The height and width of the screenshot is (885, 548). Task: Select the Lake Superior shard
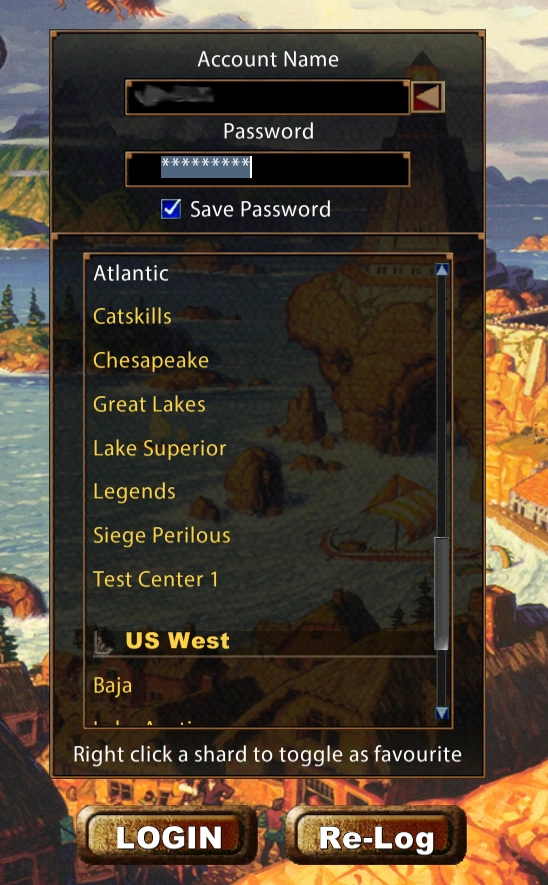[x=159, y=448]
